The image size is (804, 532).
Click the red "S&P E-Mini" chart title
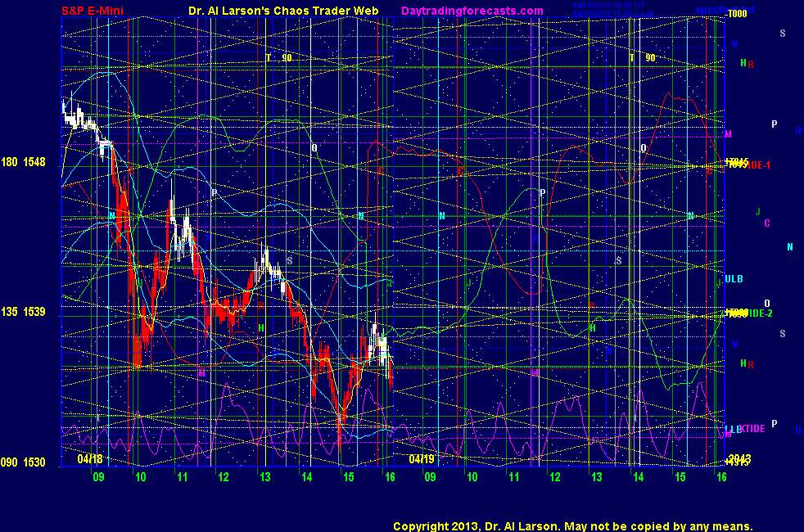tap(93, 11)
